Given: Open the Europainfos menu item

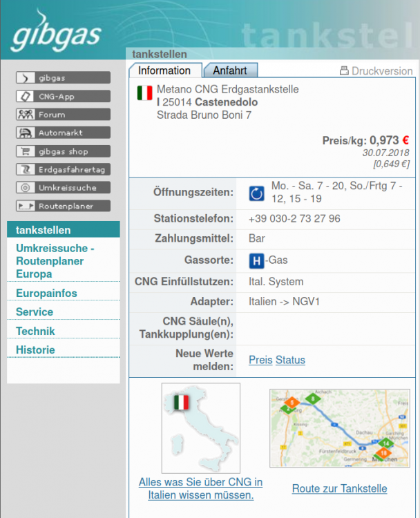Looking at the screenshot, I should (46, 293).
